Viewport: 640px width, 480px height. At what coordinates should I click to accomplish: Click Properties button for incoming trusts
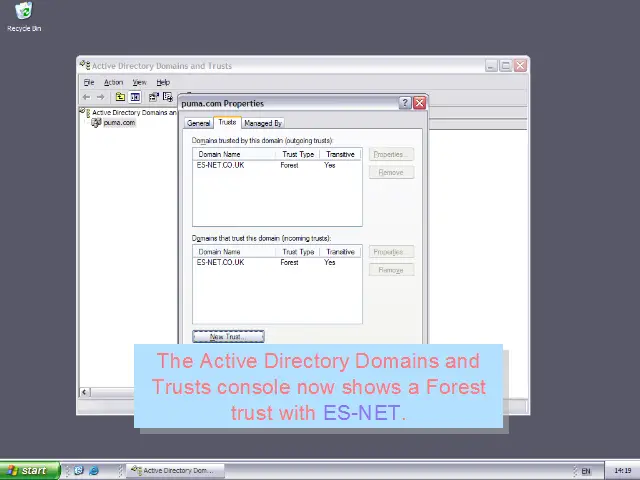[x=391, y=252]
